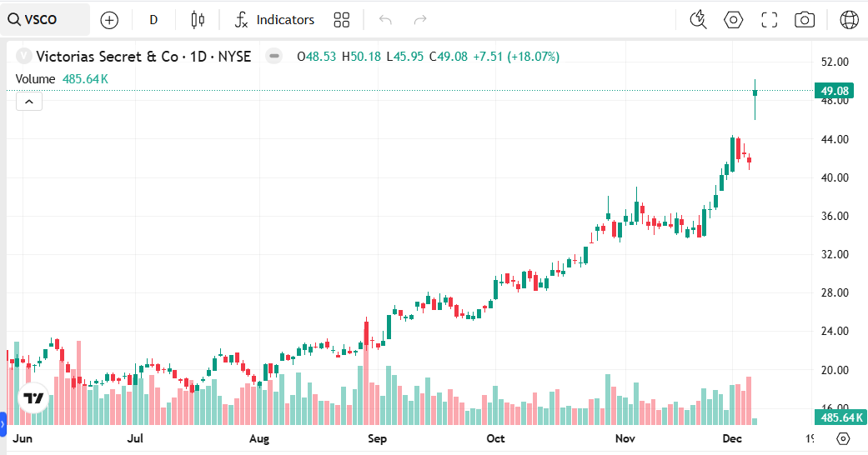Image resolution: width=868 pixels, height=455 pixels.
Task: Click the C49.08 close value
Action: click(x=449, y=57)
